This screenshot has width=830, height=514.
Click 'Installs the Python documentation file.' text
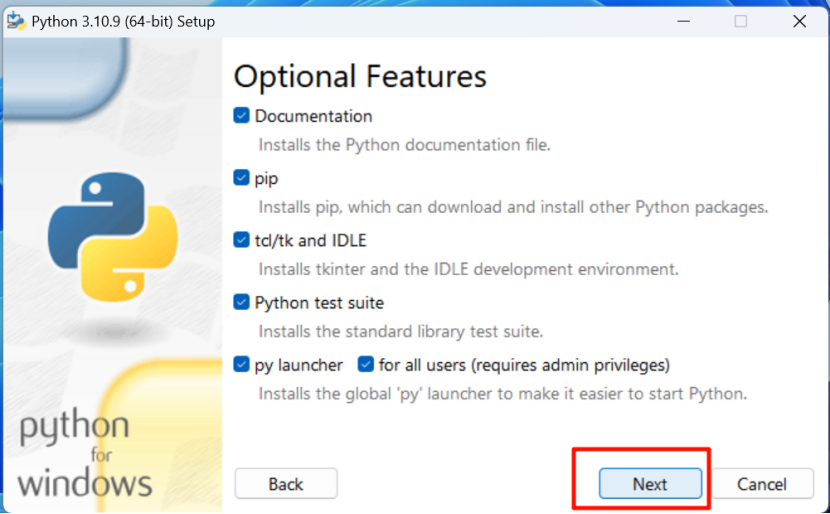coord(404,145)
